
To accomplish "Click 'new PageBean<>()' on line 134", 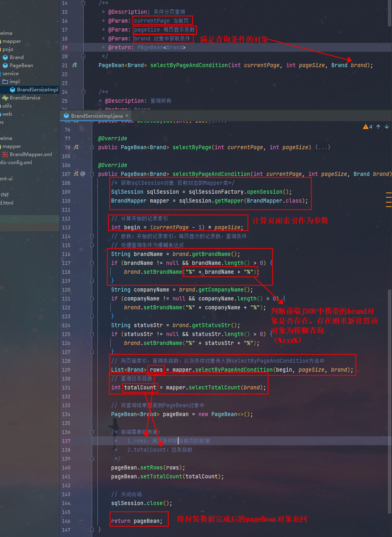I will pyautogui.click(x=224, y=414).
